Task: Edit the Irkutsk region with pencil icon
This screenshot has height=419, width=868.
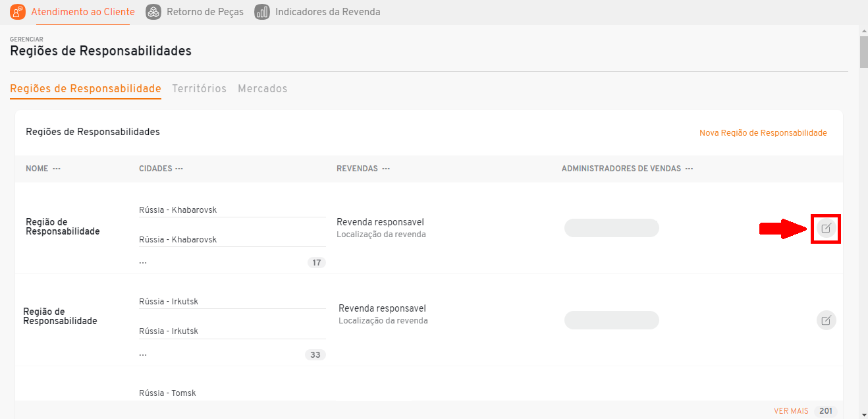Action: point(826,321)
